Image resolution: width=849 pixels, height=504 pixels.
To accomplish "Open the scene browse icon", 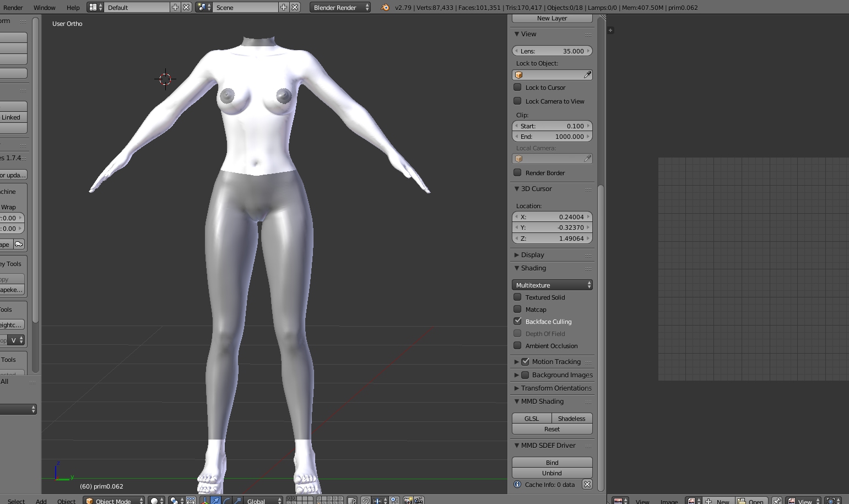I will coord(204,7).
